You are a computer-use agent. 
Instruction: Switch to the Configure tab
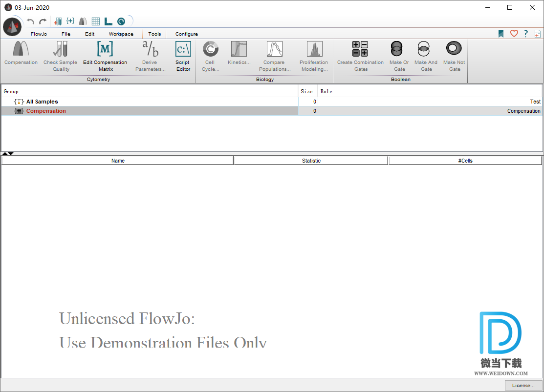[187, 34]
